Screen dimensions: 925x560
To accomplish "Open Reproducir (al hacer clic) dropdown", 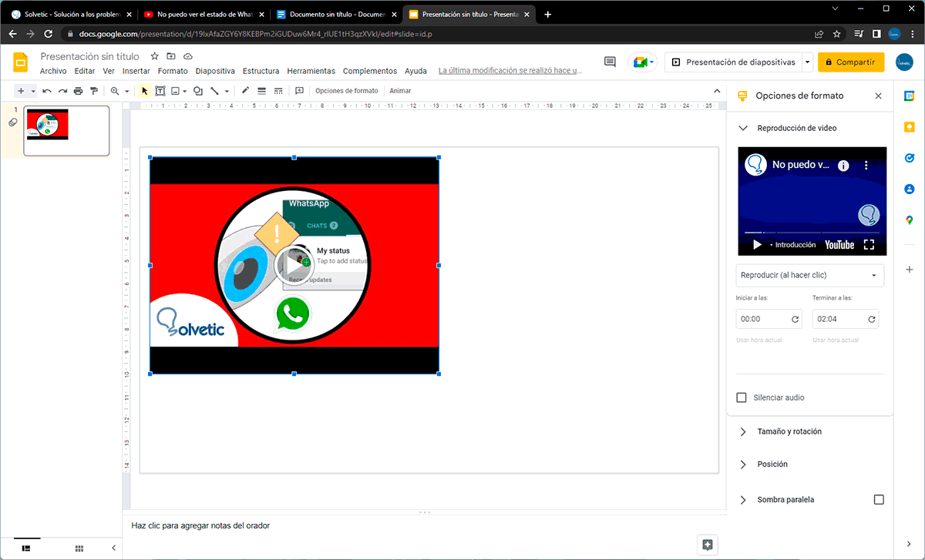I will pyautogui.click(x=810, y=275).
